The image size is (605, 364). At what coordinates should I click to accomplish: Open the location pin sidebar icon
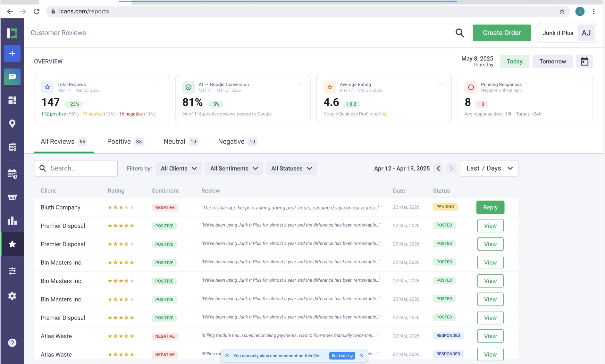[12, 124]
